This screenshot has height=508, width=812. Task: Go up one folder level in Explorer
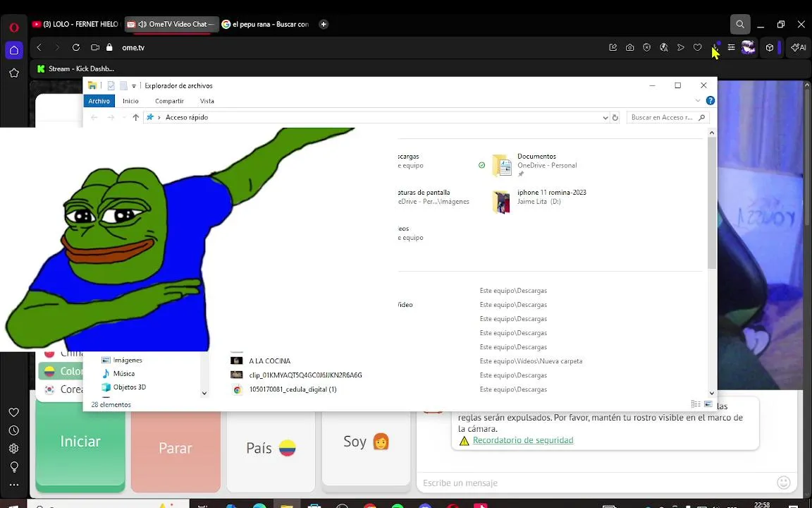(x=135, y=118)
